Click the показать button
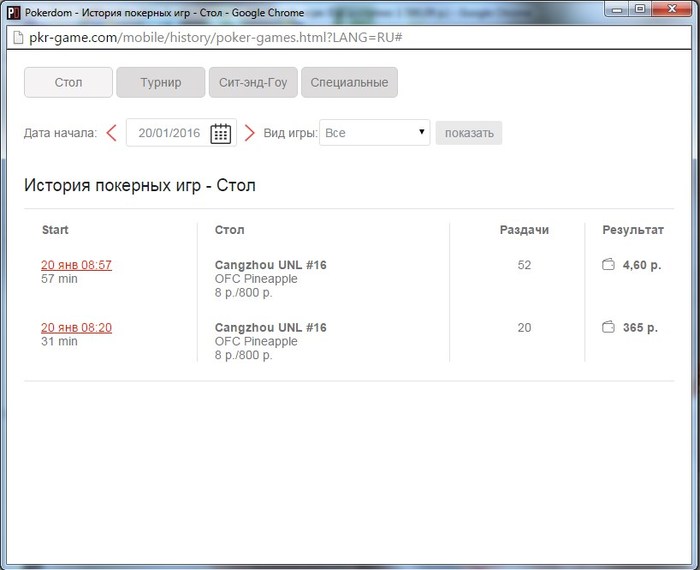The image size is (700, 570). [x=469, y=133]
